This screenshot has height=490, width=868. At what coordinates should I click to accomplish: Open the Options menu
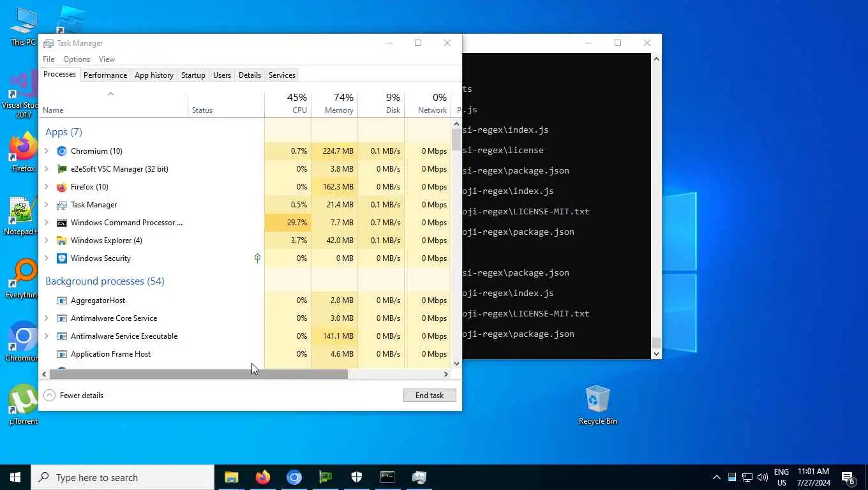click(77, 59)
